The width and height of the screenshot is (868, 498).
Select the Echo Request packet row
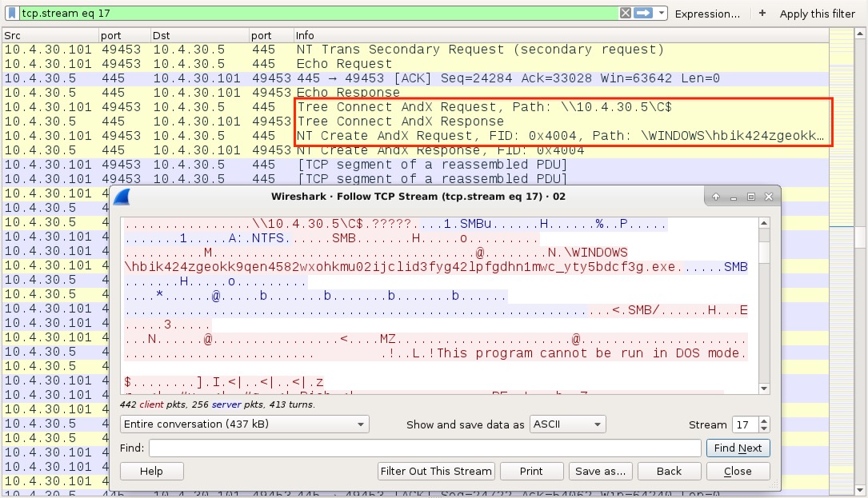[415, 64]
